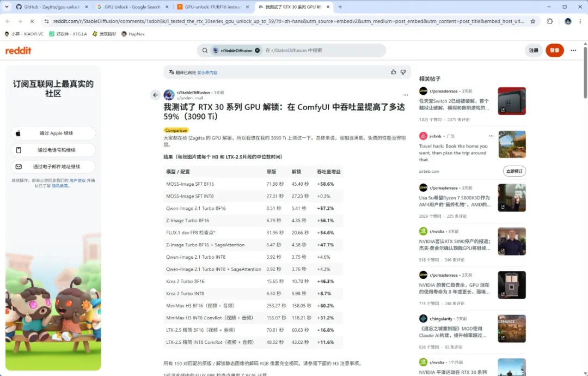The width and height of the screenshot is (588, 376).
Task: Select the active Reddit RTX 30 tab
Action: click(x=293, y=7)
